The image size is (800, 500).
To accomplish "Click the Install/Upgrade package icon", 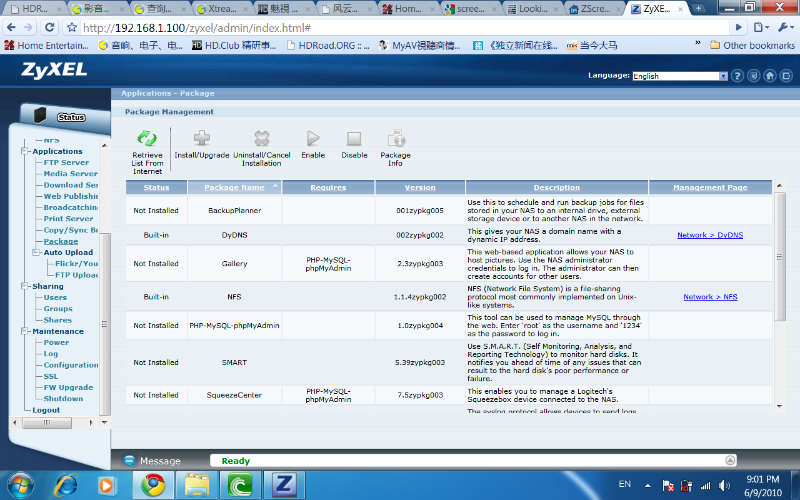I will [202, 139].
